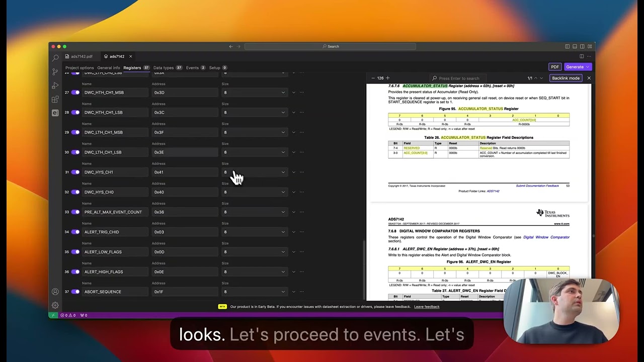Open more options for the DWC_HTH_CH1_MSB register
Viewport: 644px width, 362px height.
click(302, 93)
